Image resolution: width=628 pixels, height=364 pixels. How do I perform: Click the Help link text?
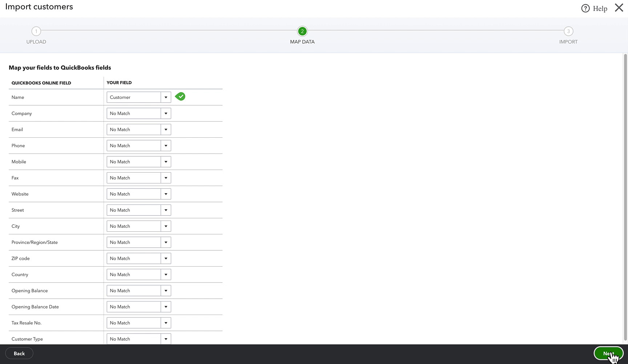(x=600, y=8)
